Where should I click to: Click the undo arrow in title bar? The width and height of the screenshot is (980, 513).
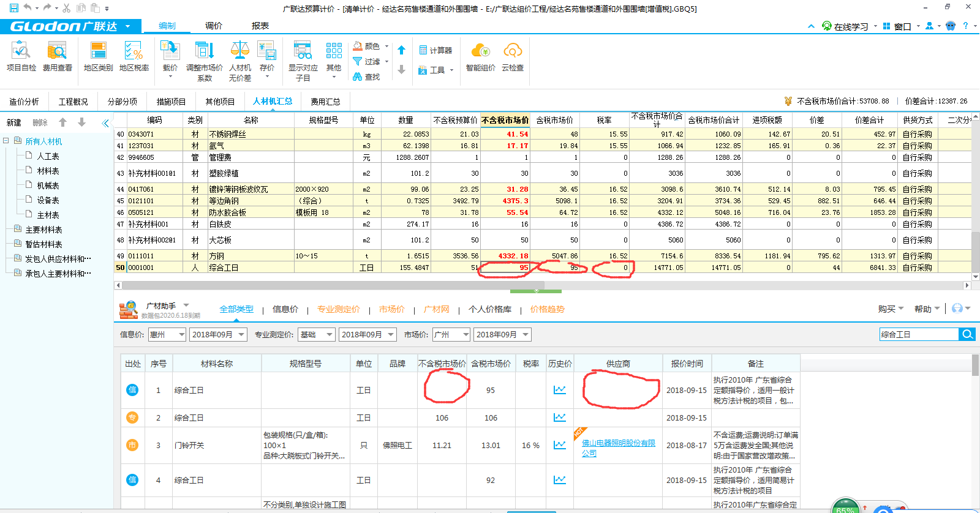[28, 8]
